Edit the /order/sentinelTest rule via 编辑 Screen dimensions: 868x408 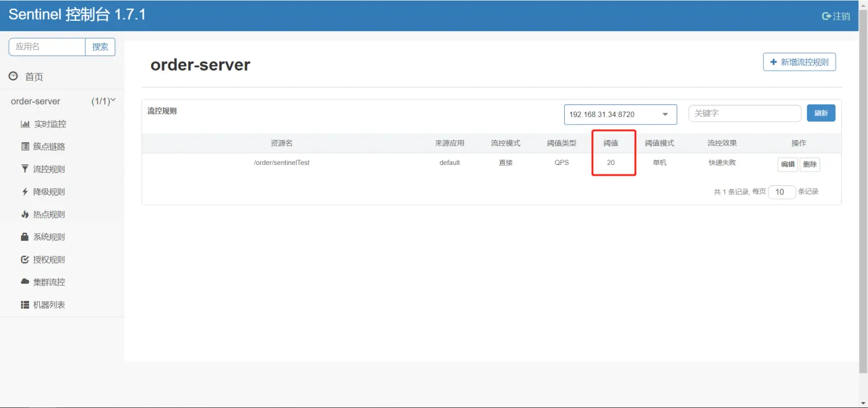pos(788,164)
